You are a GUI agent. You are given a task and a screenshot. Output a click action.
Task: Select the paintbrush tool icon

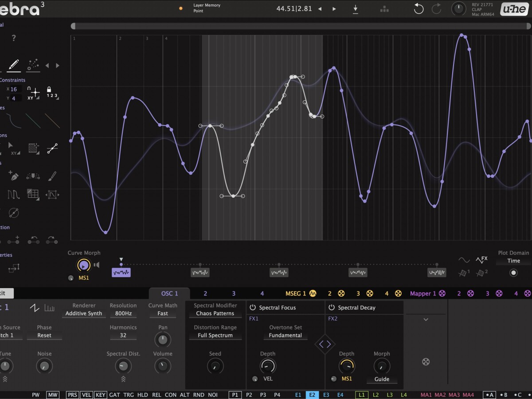point(52,176)
